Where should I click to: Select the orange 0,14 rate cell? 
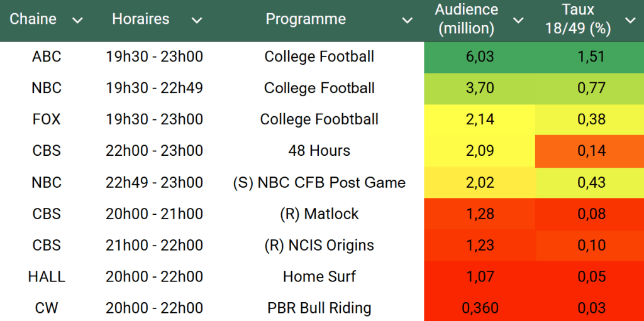pyautogui.click(x=591, y=151)
